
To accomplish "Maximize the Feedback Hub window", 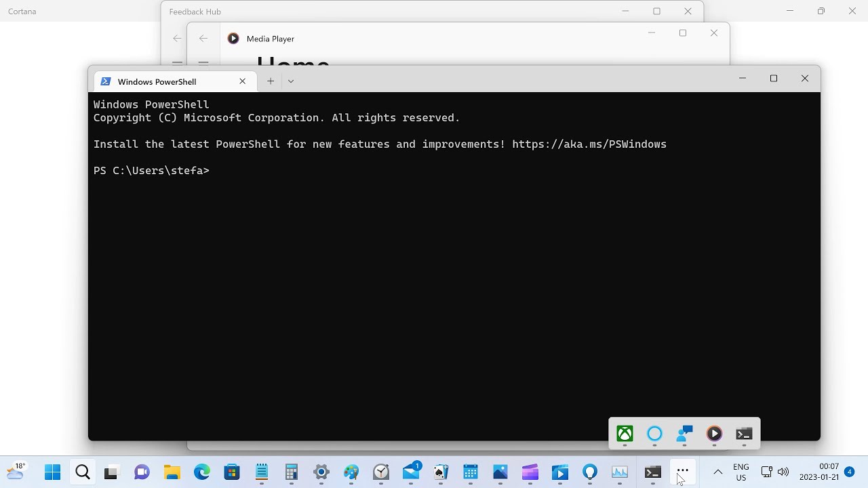I will (656, 11).
